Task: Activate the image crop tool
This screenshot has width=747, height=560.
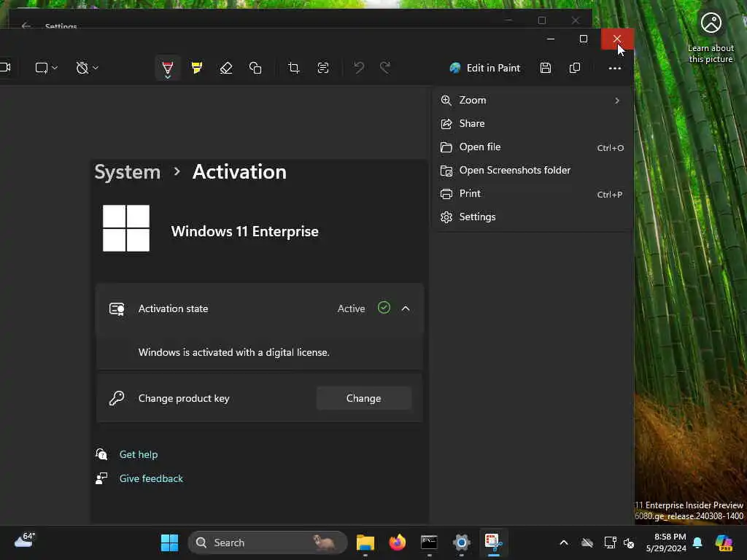Action: click(294, 68)
